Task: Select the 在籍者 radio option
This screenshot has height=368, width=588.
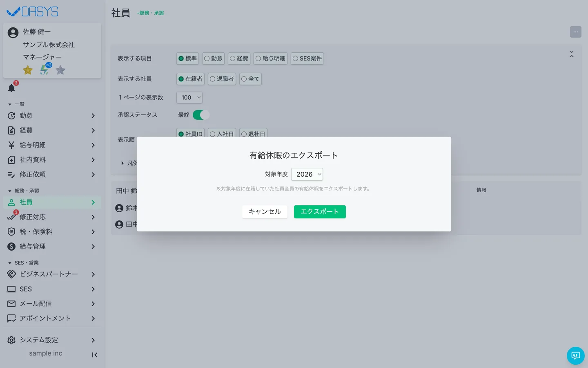Action: coord(190,79)
